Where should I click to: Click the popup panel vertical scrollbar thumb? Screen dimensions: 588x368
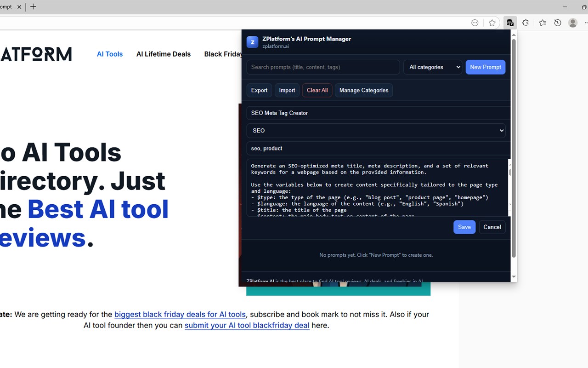pos(514,148)
